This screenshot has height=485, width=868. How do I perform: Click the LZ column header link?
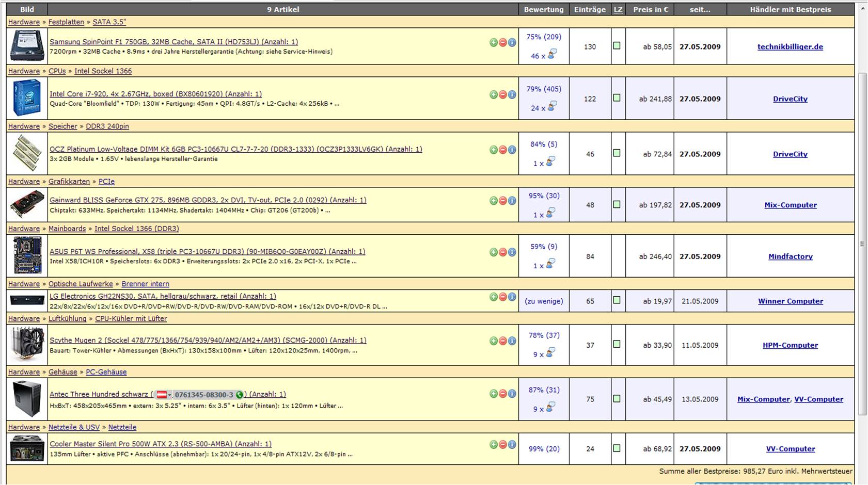(x=618, y=9)
